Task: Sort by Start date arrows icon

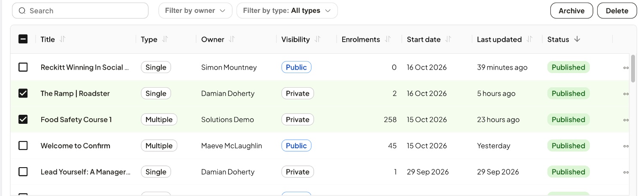Action: [x=448, y=39]
